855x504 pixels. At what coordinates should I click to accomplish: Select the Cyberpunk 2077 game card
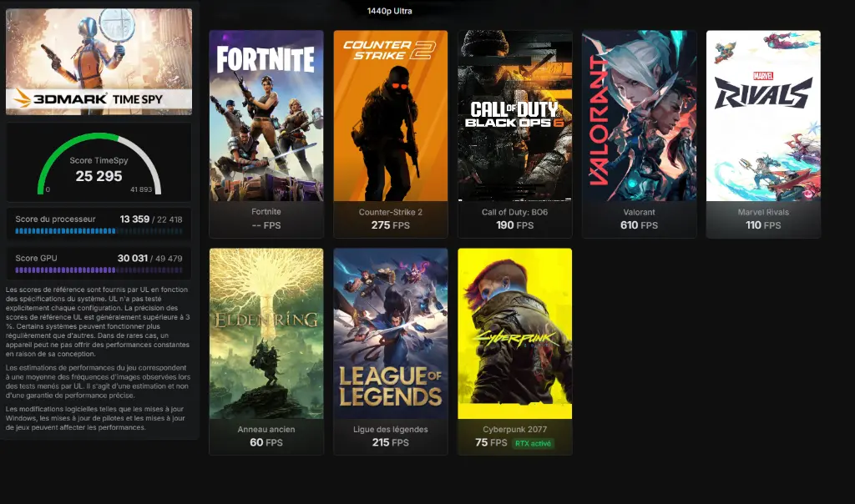tap(514, 351)
